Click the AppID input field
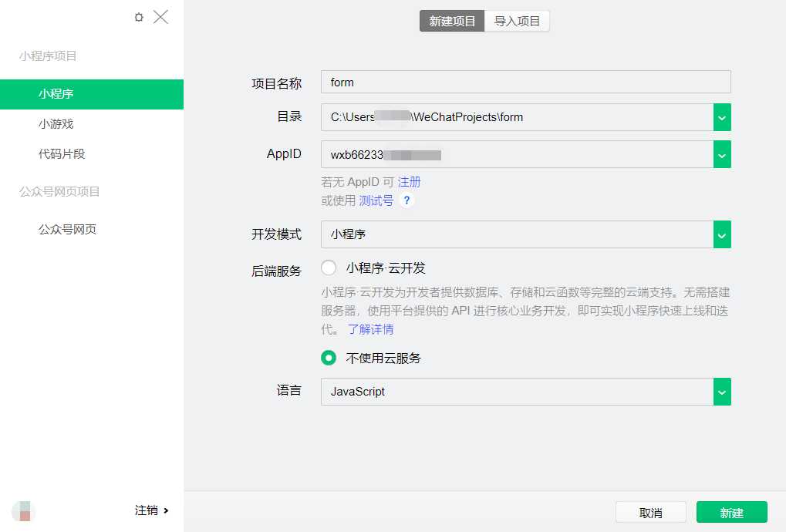Image resolution: width=786 pixels, height=532 pixels. coord(517,154)
